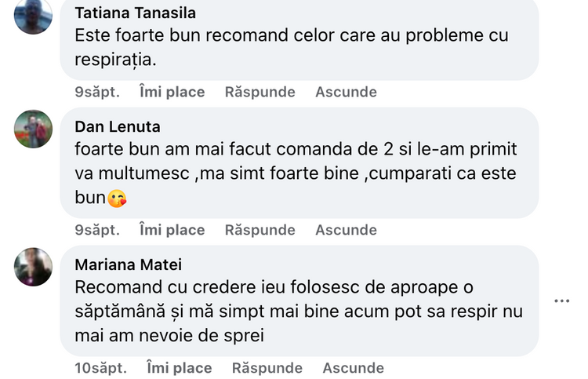Click the Mariana Matei name link
588x379 pixels.
[x=128, y=264]
